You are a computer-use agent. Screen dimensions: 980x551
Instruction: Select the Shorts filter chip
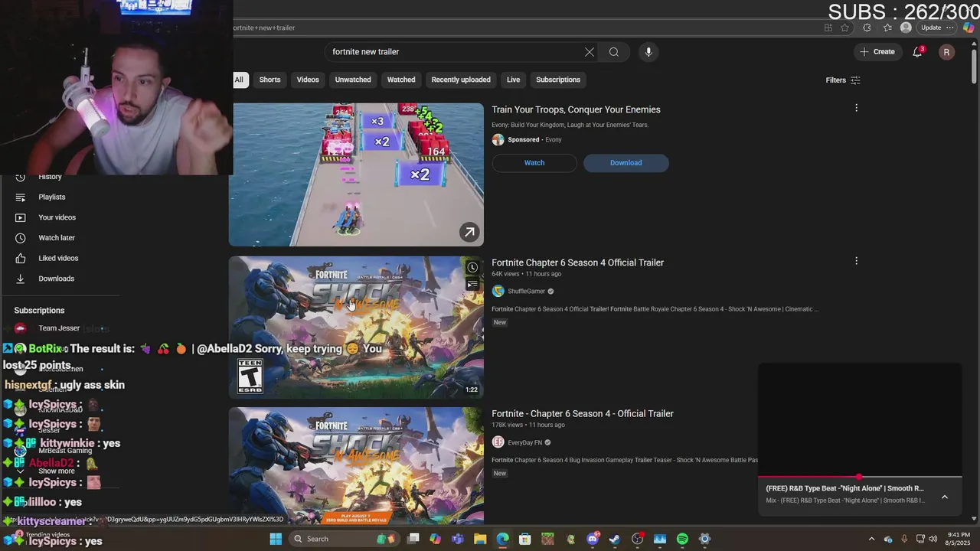click(269, 80)
